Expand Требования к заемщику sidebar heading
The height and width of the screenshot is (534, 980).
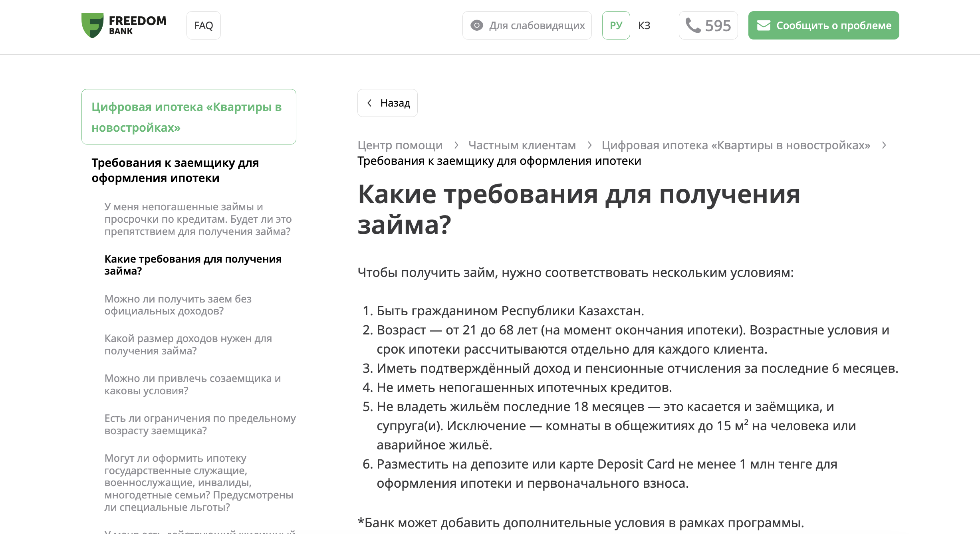click(175, 170)
